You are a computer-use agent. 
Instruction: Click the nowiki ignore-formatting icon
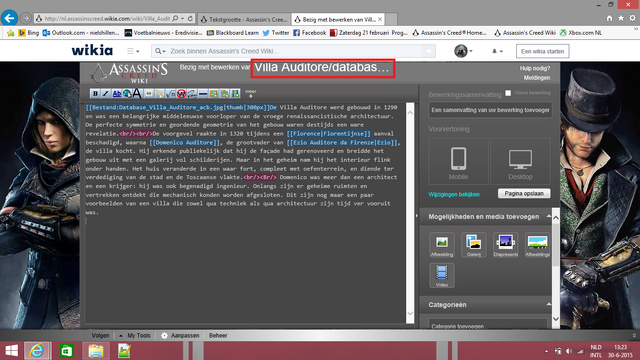click(181, 93)
